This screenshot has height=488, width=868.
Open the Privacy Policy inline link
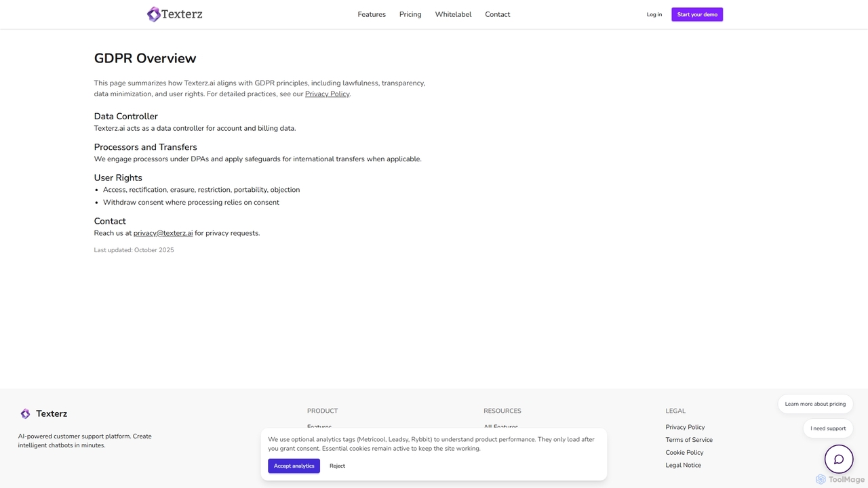pos(327,94)
